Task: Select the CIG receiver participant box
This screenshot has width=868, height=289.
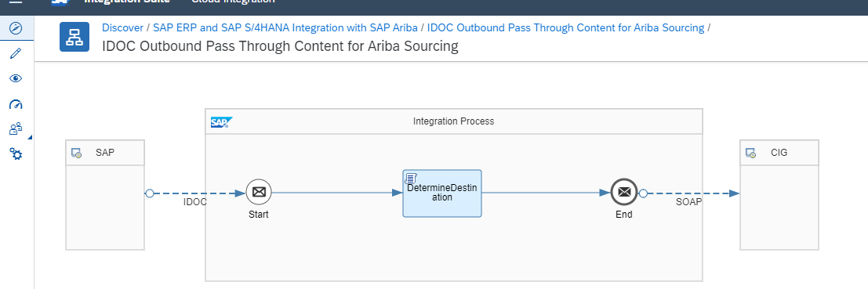Action: point(779,194)
